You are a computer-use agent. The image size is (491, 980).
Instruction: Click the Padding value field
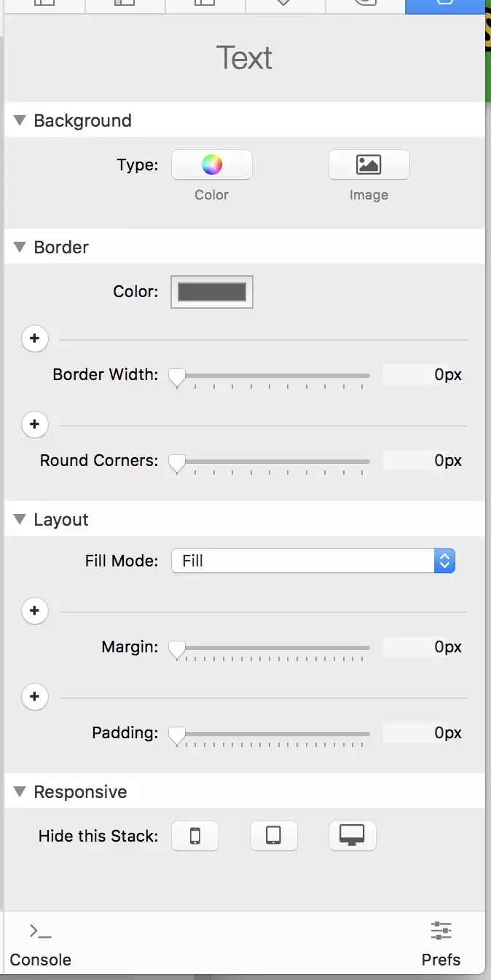coord(423,732)
